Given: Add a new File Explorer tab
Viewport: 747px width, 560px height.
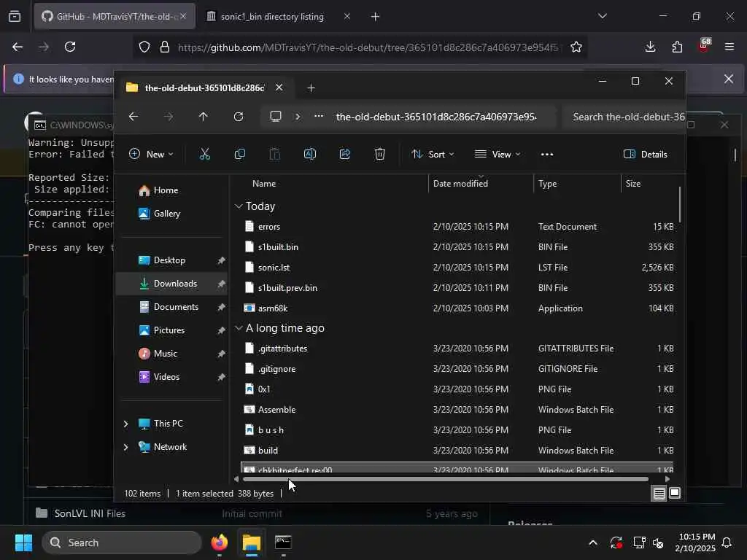Looking at the screenshot, I should click(x=311, y=88).
